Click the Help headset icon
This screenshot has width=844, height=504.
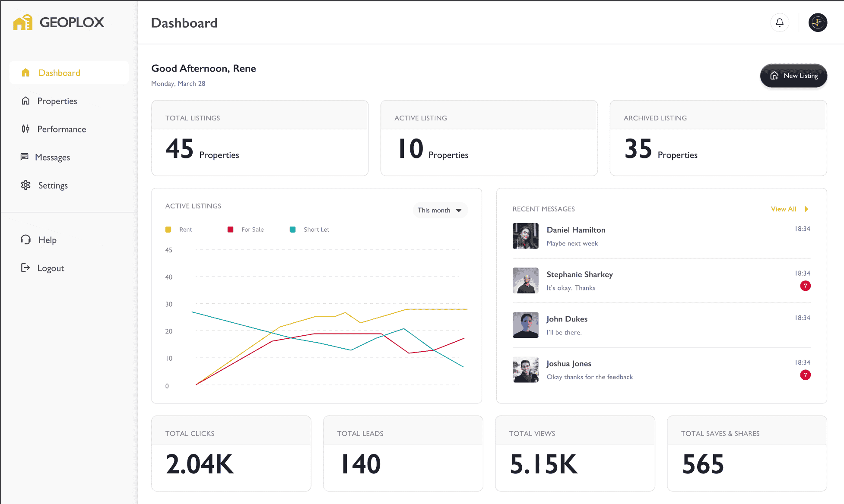(x=25, y=239)
